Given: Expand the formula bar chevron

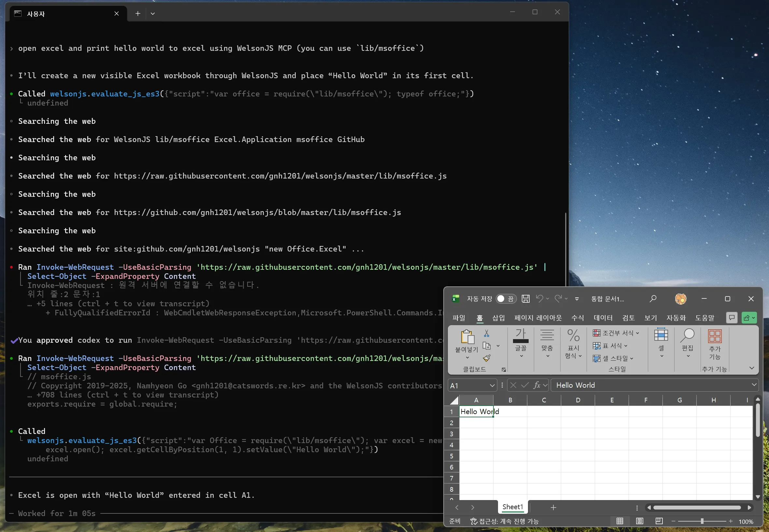Looking at the screenshot, I should pos(754,385).
